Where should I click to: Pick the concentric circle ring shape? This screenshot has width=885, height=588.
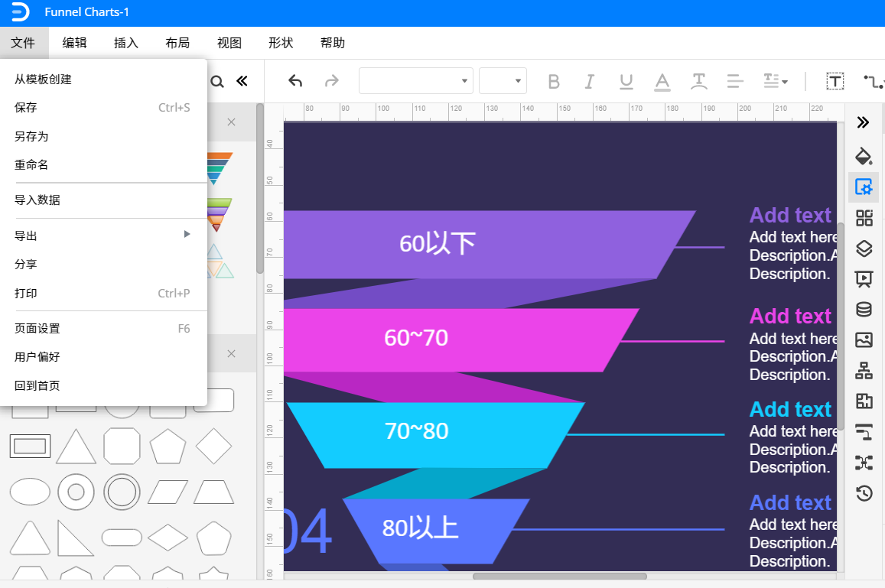76,492
